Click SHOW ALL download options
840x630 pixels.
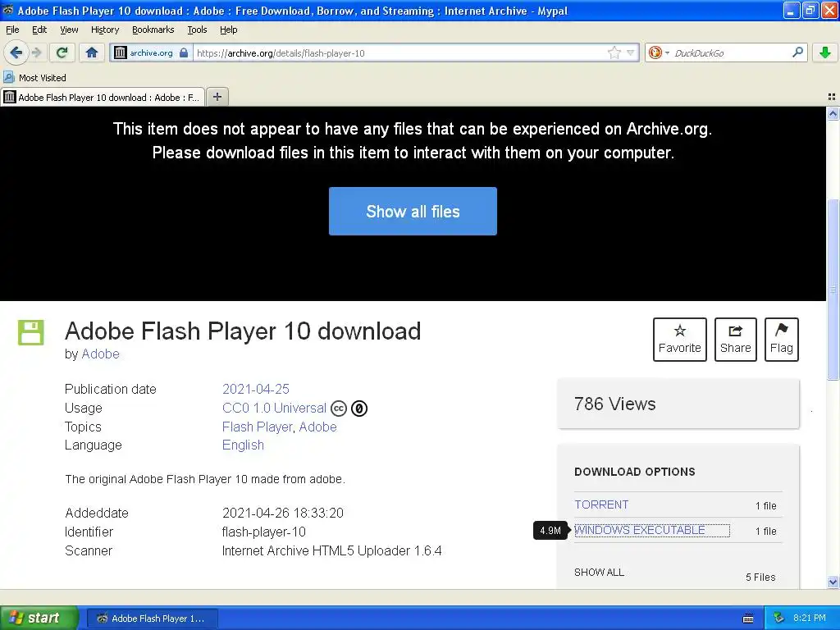pyautogui.click(x=599, y=572)
